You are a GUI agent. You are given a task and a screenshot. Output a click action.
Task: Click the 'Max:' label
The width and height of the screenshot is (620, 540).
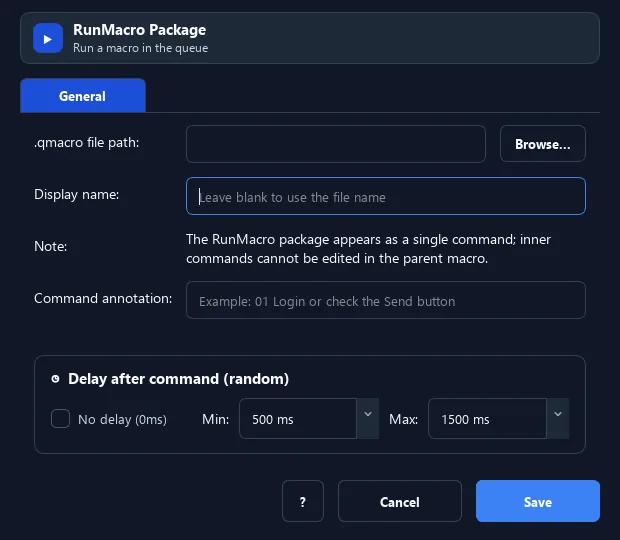pos(404,419)
